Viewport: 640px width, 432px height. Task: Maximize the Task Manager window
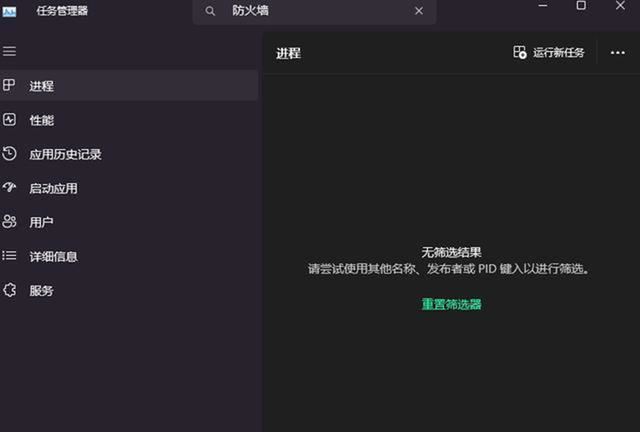[x=581, y=6]
